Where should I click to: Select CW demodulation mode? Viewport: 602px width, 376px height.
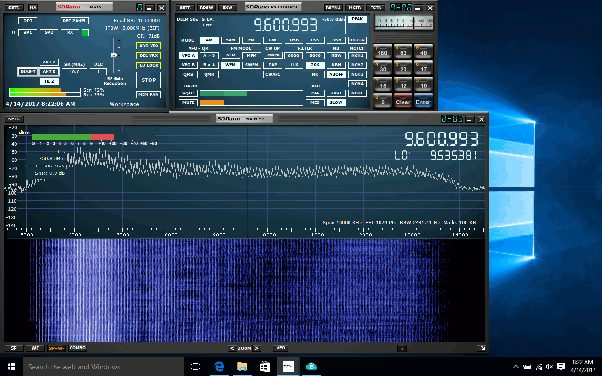tap(273, 40)
